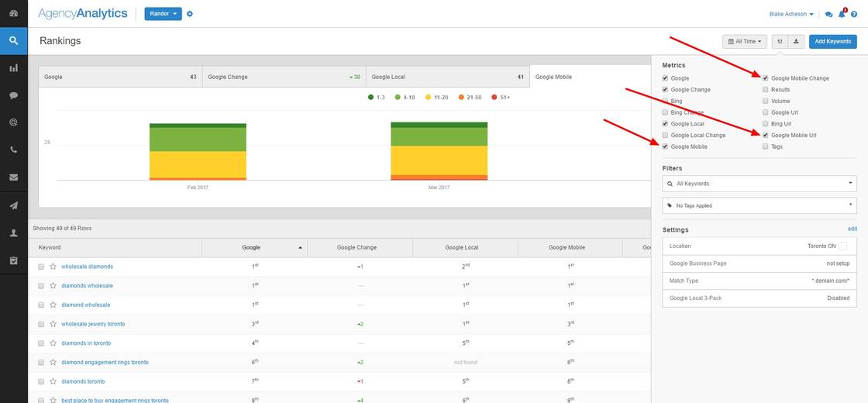The height and width of the screenshot is (403, 868).
Task: Open the All Keywords filter dropdown
Action: point(759,183)
